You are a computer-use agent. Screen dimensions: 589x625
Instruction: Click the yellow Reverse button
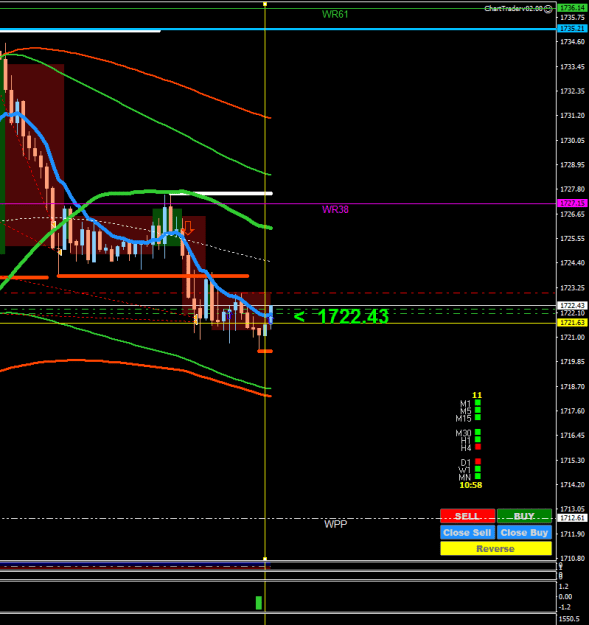496,548
